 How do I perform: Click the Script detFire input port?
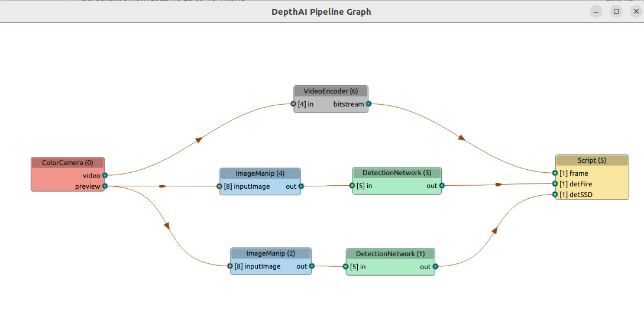[555, 183]
